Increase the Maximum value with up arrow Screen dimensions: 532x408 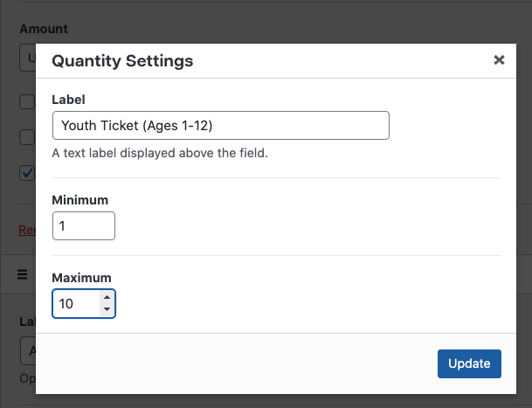[x=107, y=299]
